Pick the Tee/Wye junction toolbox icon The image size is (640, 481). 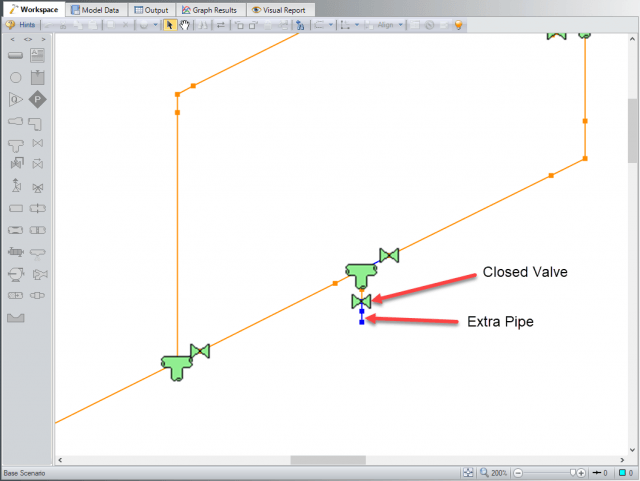[16, 145]
